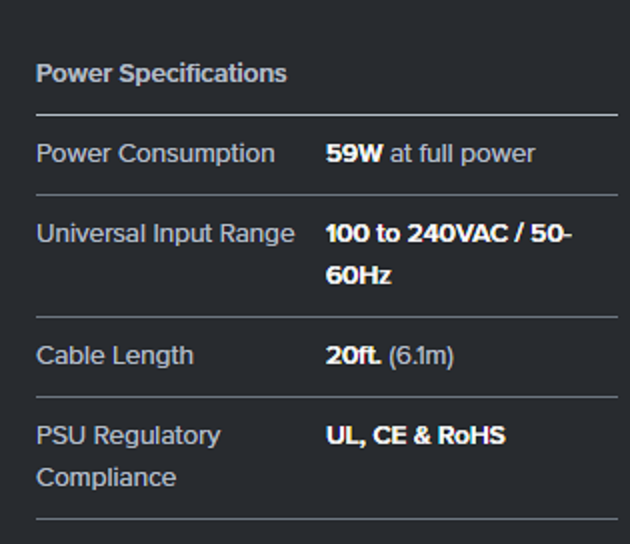Click the 59W value text

tap(354, 153)
